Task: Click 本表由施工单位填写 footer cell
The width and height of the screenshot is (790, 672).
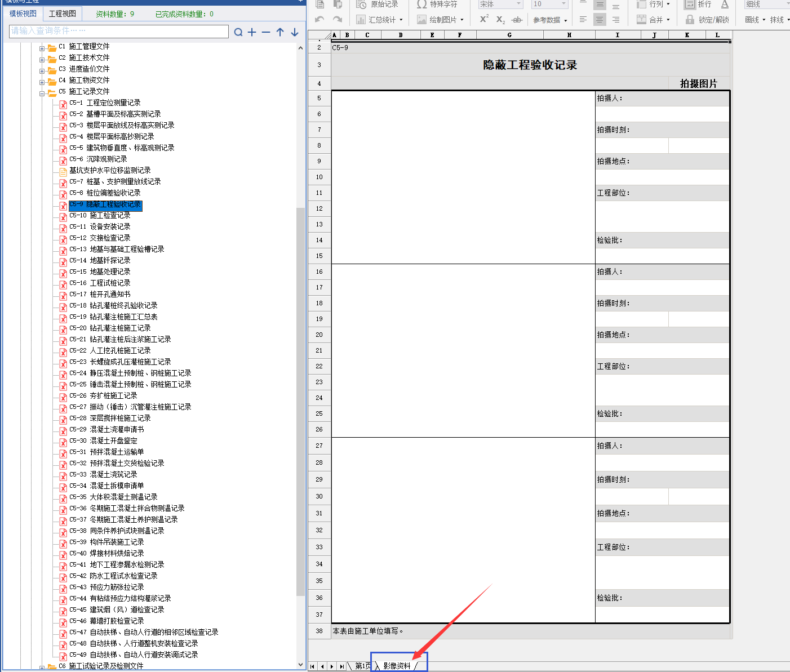Action: (530, 631)
